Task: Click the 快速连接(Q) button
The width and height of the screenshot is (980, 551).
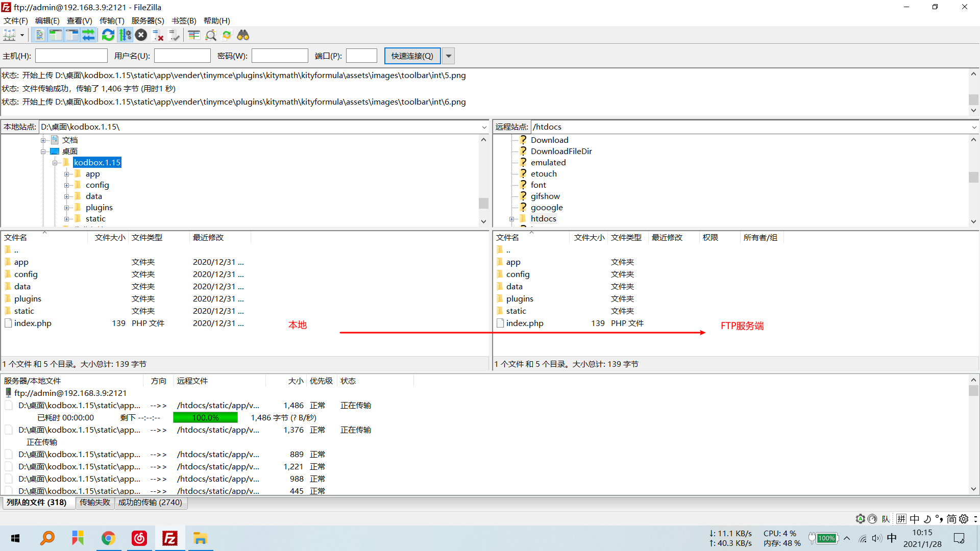Action: pos(412,56)
